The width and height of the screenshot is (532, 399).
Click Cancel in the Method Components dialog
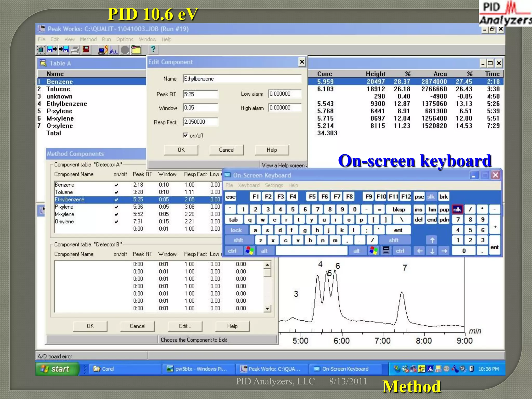[x=137, y=326]
